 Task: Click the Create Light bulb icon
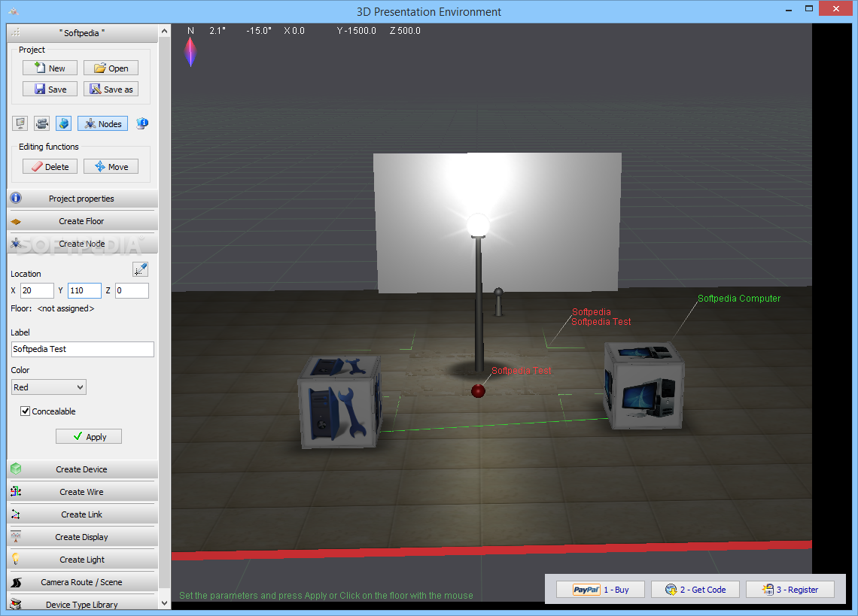[16, 559]
